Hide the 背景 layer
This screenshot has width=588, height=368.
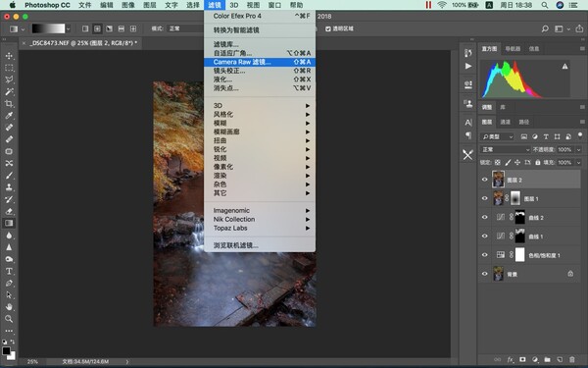click(x=484, y=274)
